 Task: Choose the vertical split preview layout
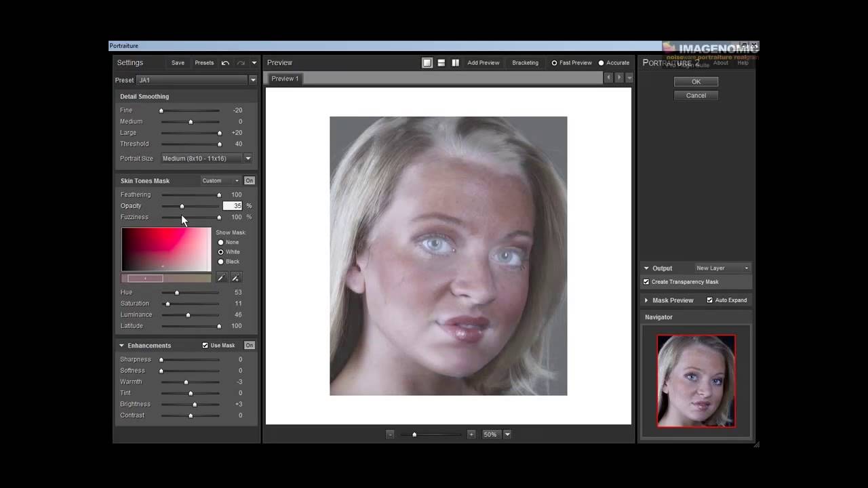coord(456,63)
